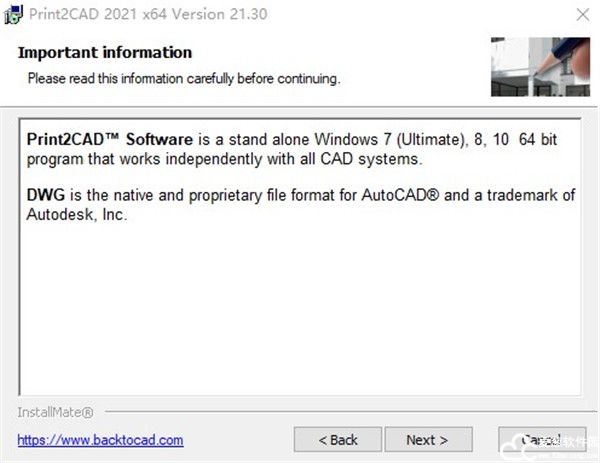The image size is (600, 463).
Task: Close the installer with the X button
Action: (578, 14)
